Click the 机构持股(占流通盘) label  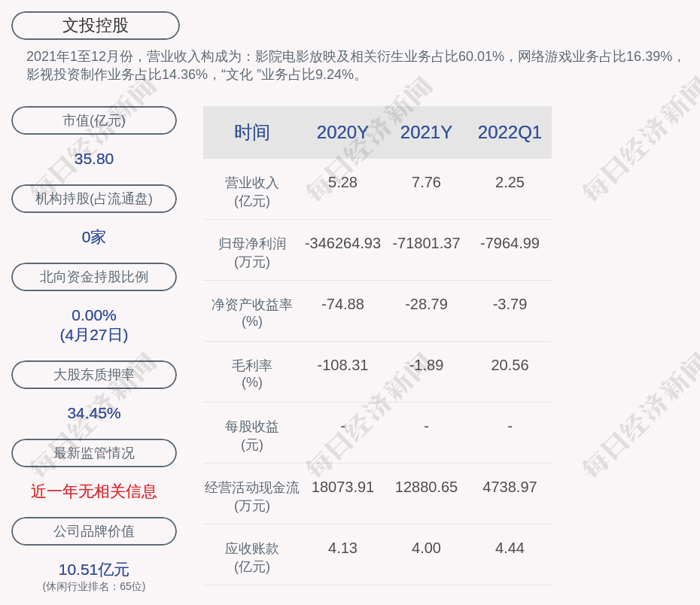click(x=94, y=199)
